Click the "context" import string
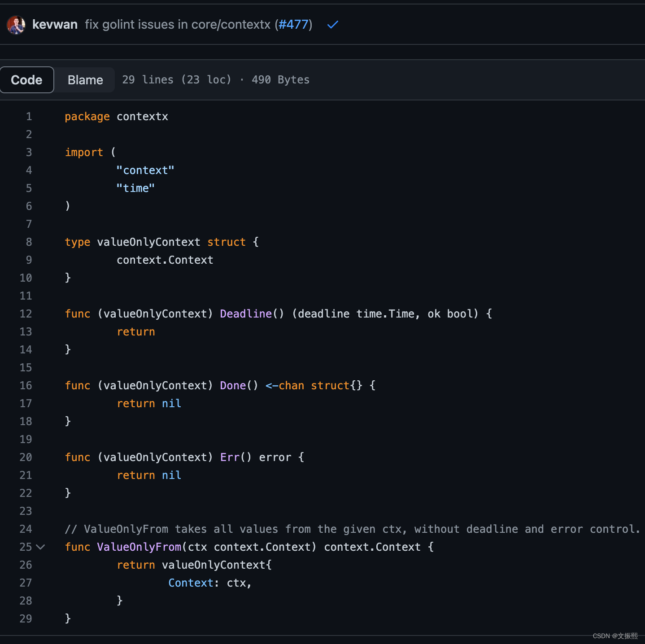The width and height of the screenshot is (645, 644). [145, 170]
